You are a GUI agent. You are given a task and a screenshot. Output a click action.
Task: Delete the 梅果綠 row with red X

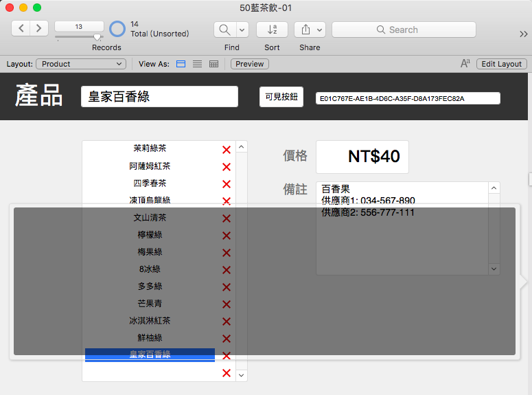point(227,253)
